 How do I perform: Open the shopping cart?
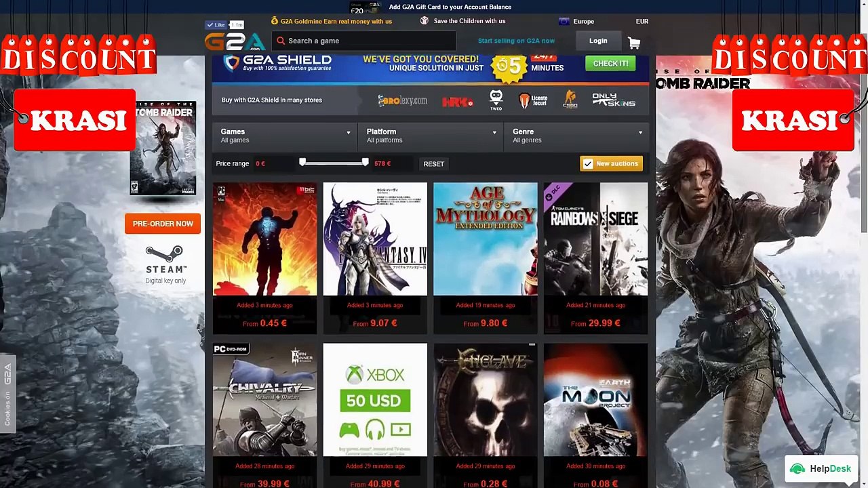pyautogui.click(x=634, y=43)
